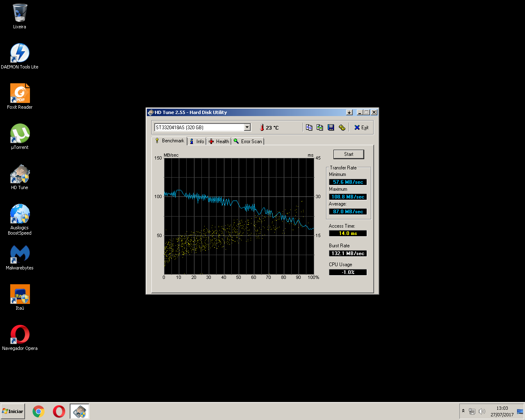Viewport: 525px width, 420px height.
Task: Open Auslogics BoostSpeed desktop icon
Action: pos(20,214)
